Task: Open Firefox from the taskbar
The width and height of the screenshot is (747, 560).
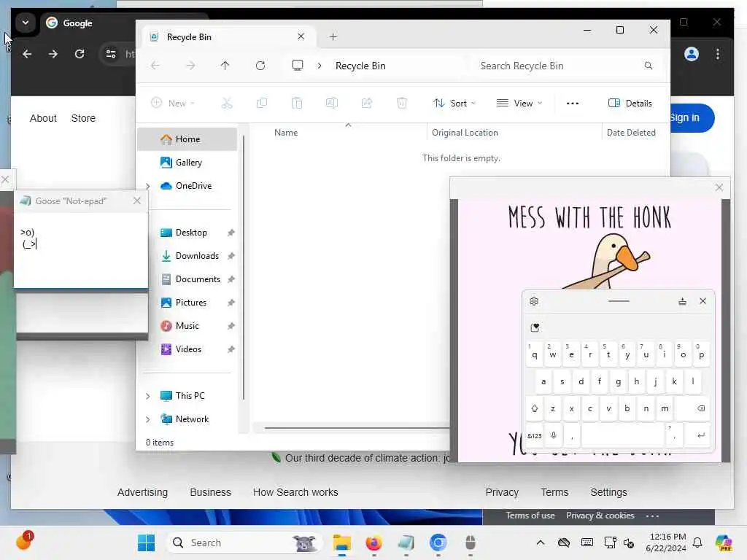Action: click(x=373, y=542)
